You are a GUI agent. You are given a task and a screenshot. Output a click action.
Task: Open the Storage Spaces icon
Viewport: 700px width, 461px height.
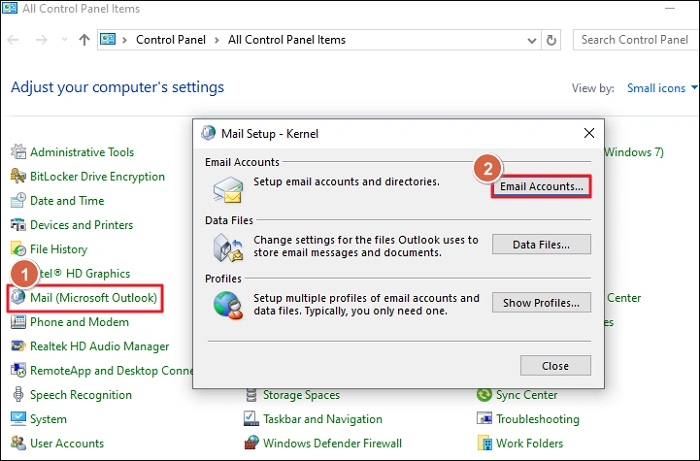pyautogui.click(x=251, y=395)
